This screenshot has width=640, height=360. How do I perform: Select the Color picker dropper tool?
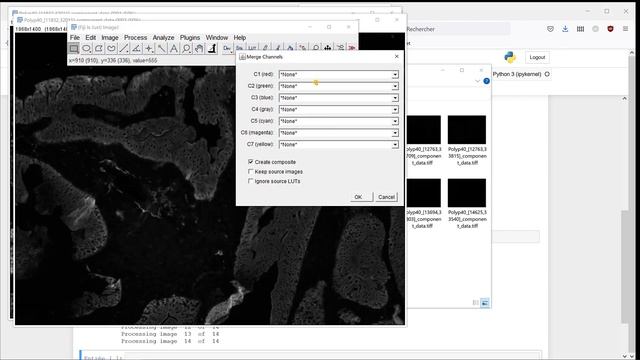tap(212, 49)
